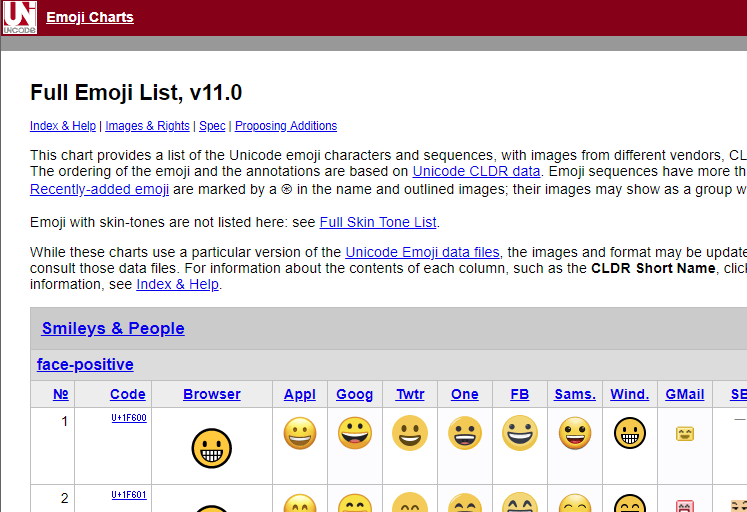This screenshot has width=747, height=512.
Task: Click the Google grinning face emoji image
Action: tap(355, 434)
